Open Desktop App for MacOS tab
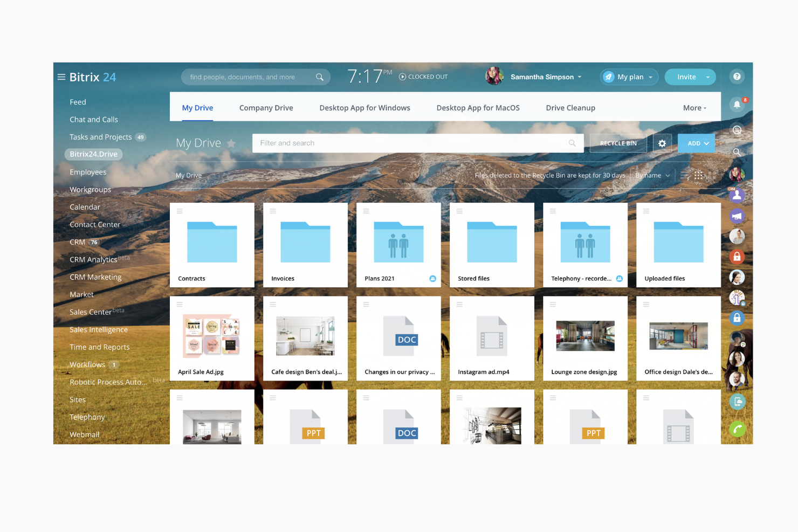Image resolution: width=798 pixels, height=532 pixels. coord(478,108)
